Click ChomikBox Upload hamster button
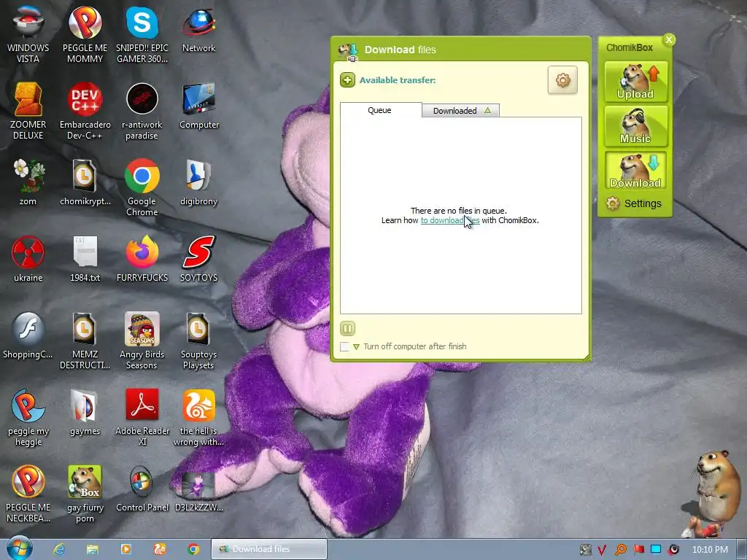The height and width of the screenshot is (560, 747). point(635,82)
